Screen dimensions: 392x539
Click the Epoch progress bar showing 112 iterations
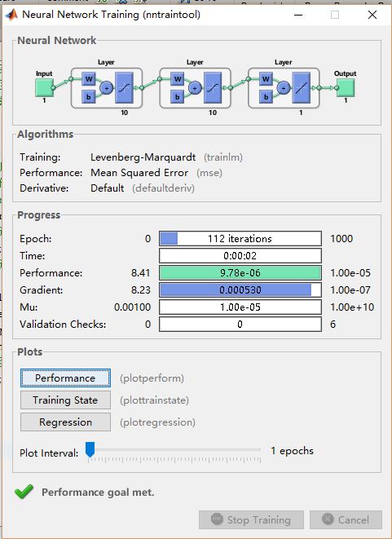(x=240, y=239)
